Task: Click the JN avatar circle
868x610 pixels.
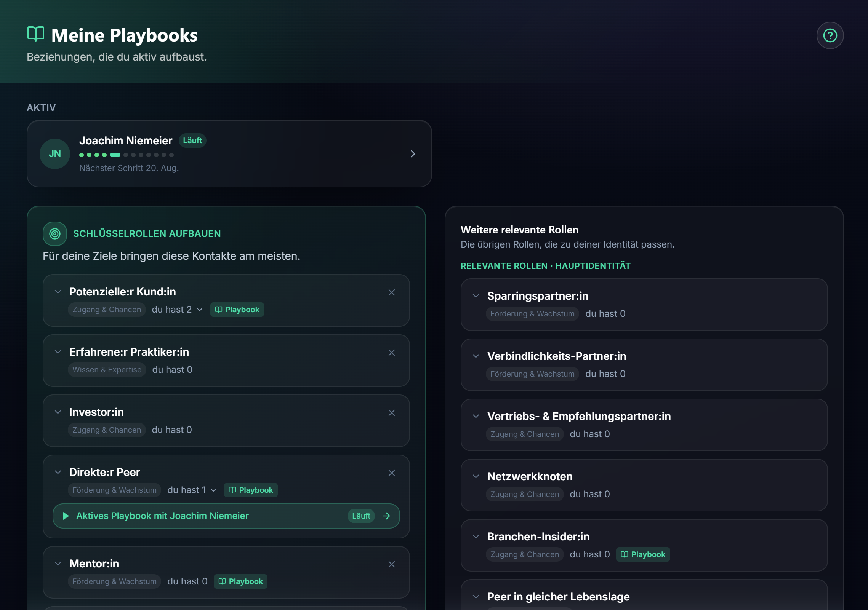Action: 55,154
